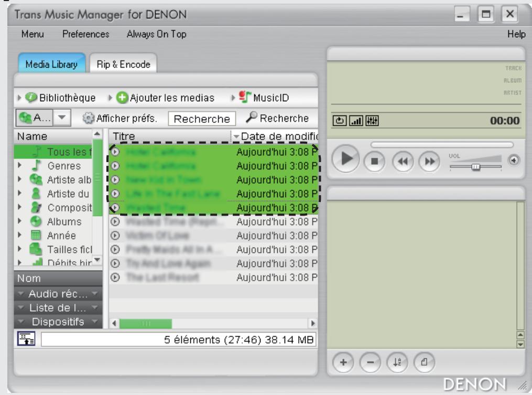The width and height of the screenshot is (532, 395).
Task: Click play icon on The Last Resort row
Action: [x=115, y=277]
